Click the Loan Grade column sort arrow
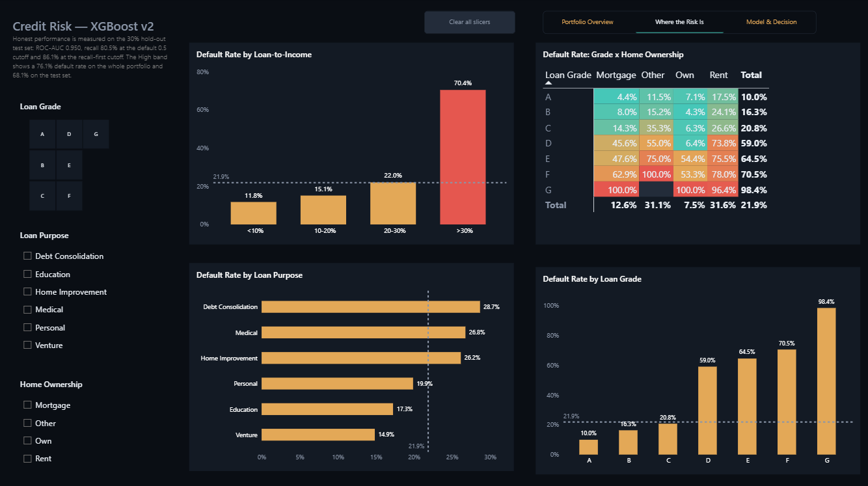 (x=549, y=83)
